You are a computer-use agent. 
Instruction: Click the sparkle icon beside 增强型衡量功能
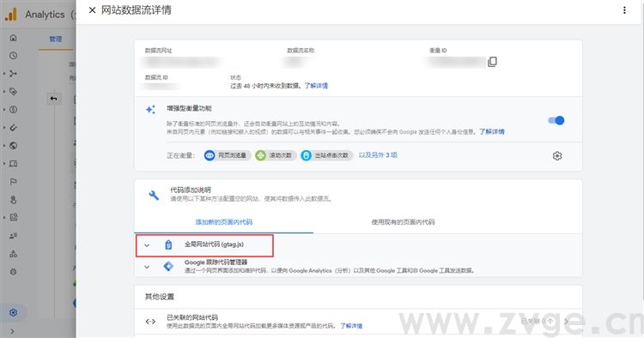click(x=151, y=110)
